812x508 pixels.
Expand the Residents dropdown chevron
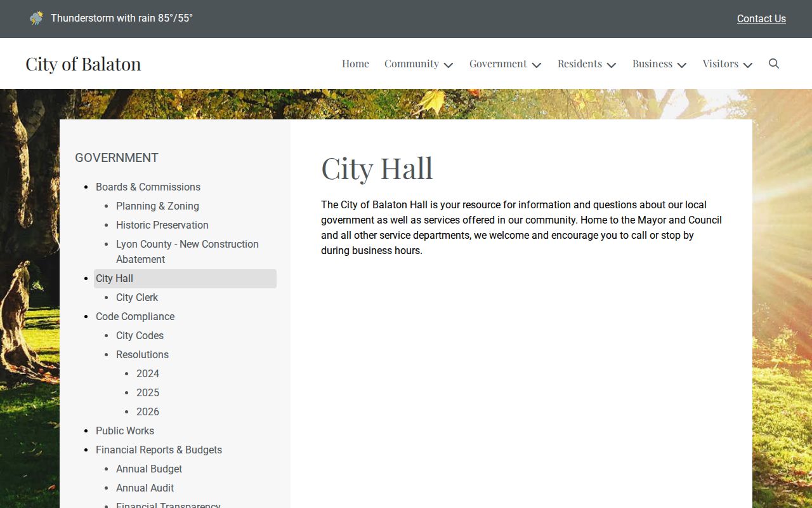coord(612,65)
